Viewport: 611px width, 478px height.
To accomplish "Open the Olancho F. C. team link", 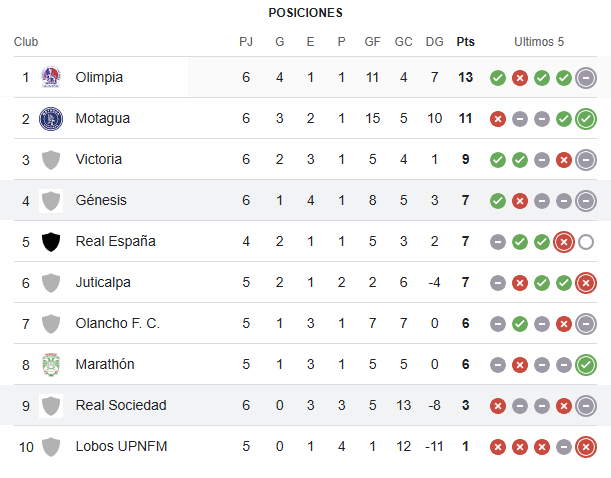I will (117, 323).
